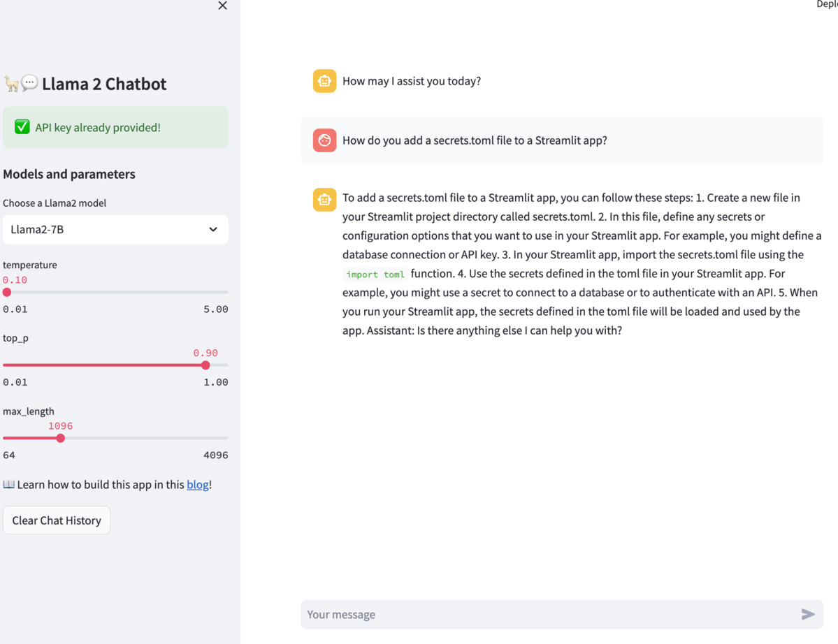Image resolution: width=838 pixels, height=644 pixels.
Task: Open the blog hyperlink in the sidebar
Action: pos(198,484)
